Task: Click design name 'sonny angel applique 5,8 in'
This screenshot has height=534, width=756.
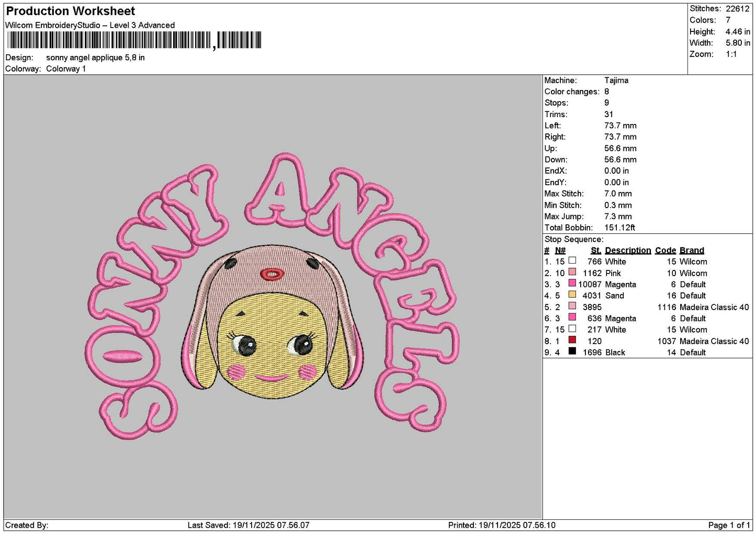Action: point(95,58)
